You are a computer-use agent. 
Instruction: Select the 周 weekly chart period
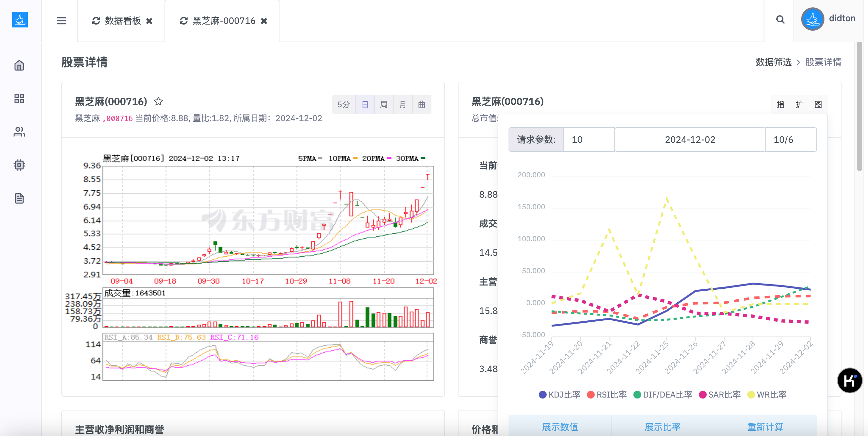coord(384,105)
